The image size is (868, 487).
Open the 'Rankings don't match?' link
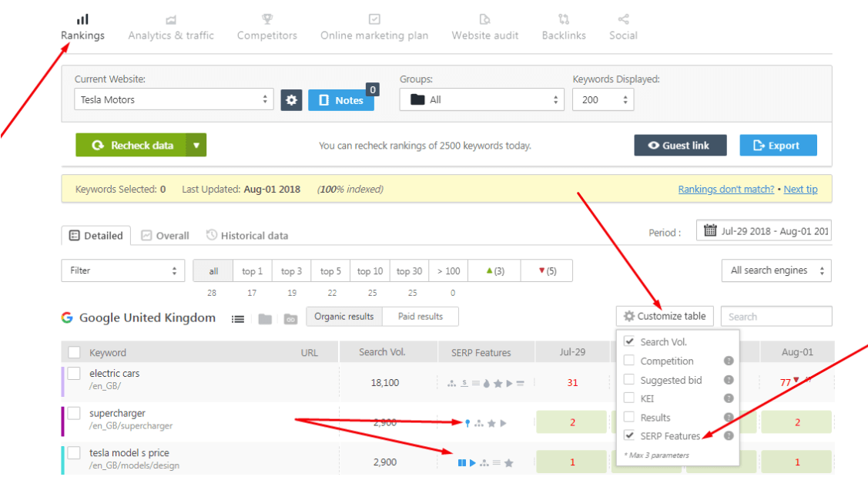pyautogui.click(x=726, y=190)
